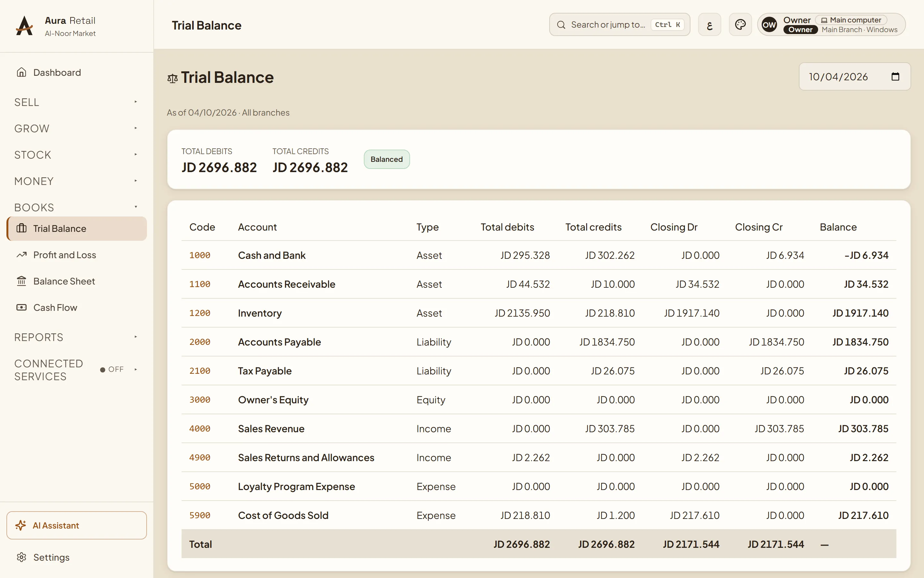
Task: Expand the SELL section
Action: coord(76,102)
